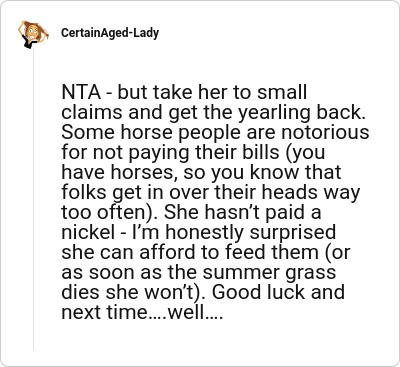This screenshot has width=400, height=367.
Task: Click the phrase "honestly surprised"
Action: tap(250, 233)
